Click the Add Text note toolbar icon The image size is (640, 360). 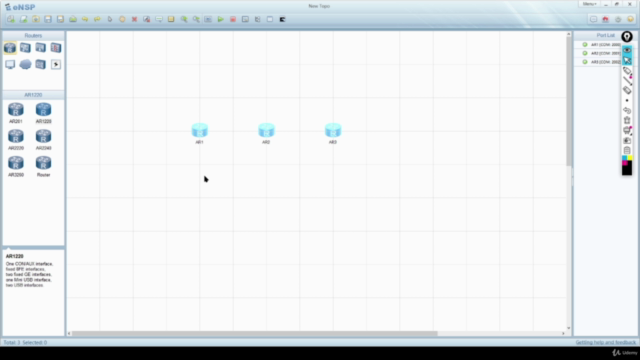click(x=159, y=19)
